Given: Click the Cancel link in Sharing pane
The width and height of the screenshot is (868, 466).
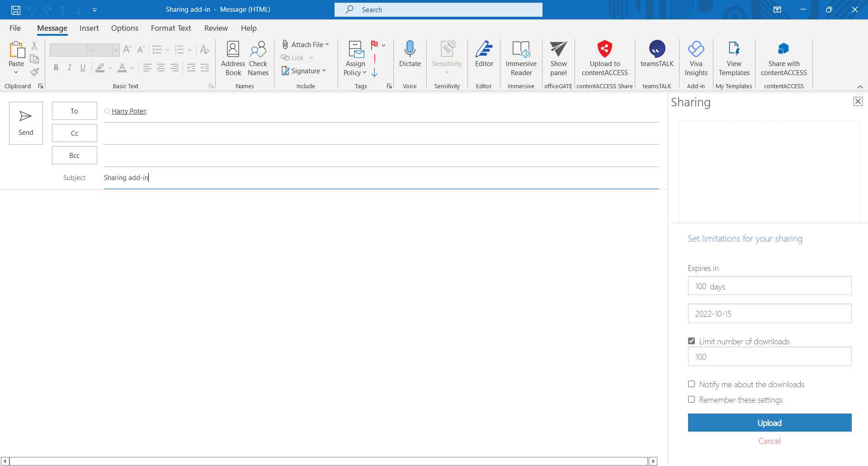Looking at the screenshot, I should coord(769,441).
